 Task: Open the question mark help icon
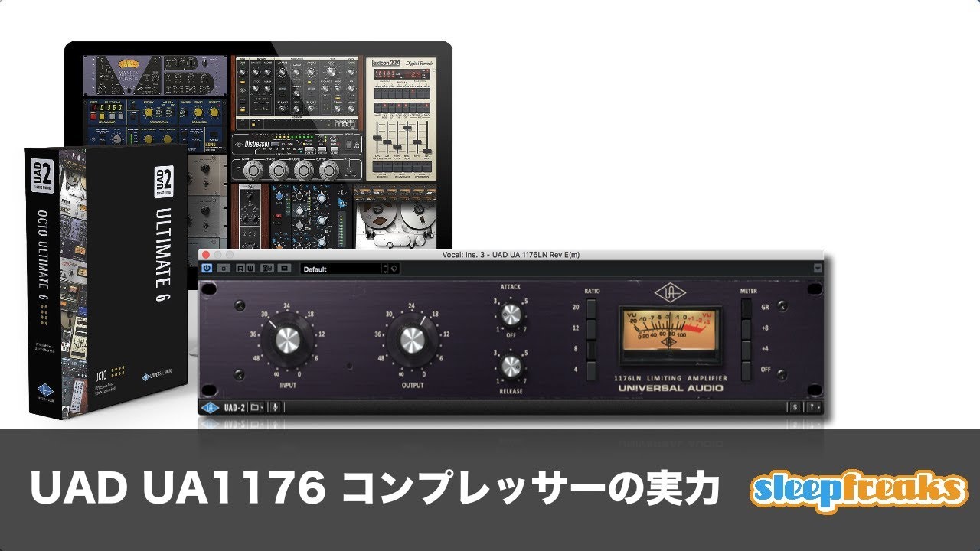tap(813, 407)
